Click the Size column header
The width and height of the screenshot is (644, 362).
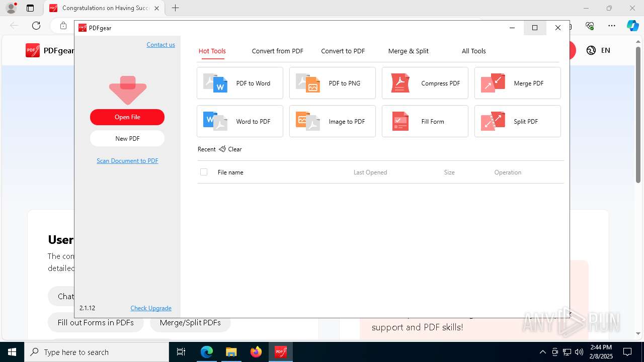point(449,172)
